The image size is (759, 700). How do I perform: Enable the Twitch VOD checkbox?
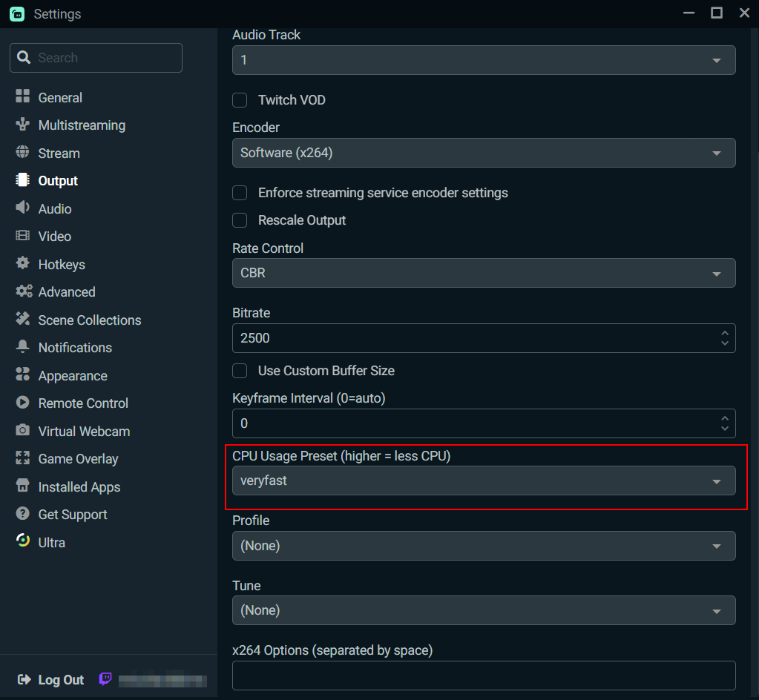point(240,99)
